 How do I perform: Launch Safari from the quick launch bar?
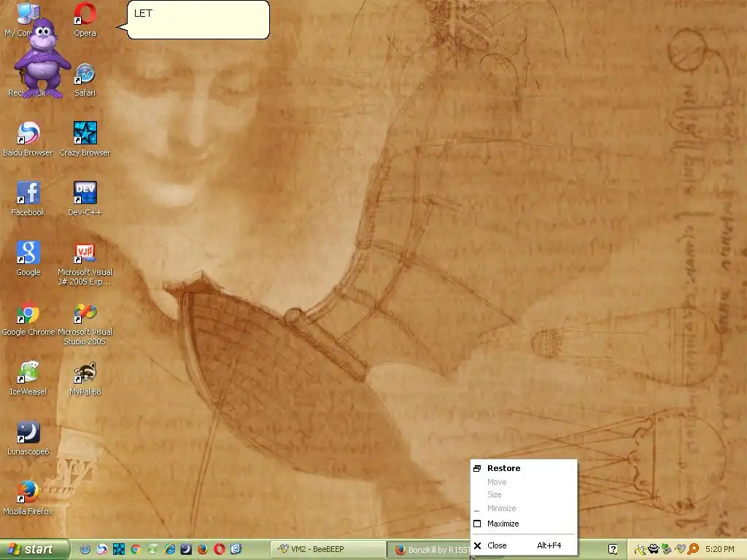coord(85,549)
